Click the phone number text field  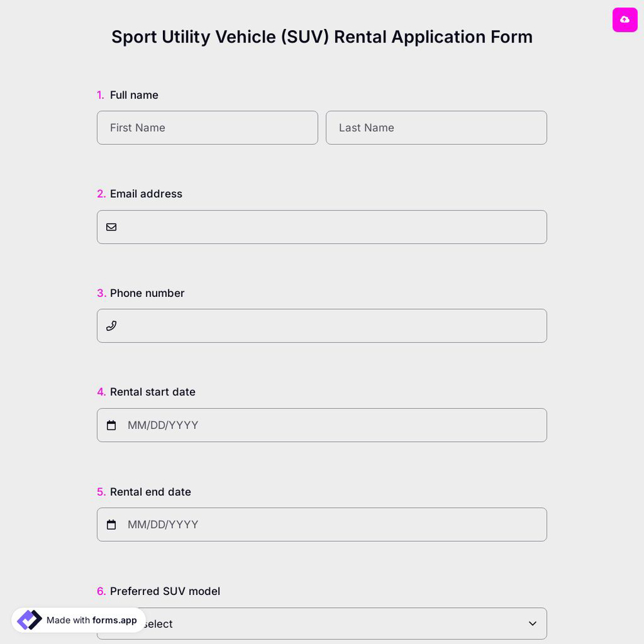click(x=322, y=326)
